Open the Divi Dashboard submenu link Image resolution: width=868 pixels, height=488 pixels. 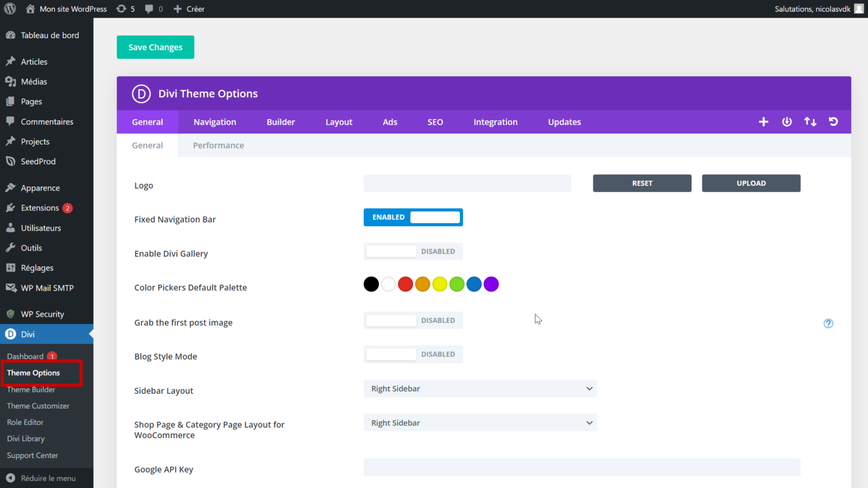(x=25, y=357)
